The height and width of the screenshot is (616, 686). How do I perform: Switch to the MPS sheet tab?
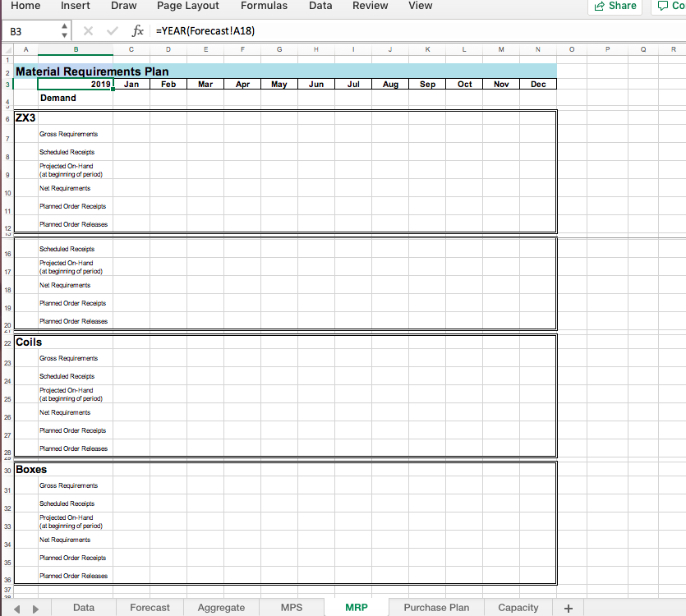click(292, 608)
